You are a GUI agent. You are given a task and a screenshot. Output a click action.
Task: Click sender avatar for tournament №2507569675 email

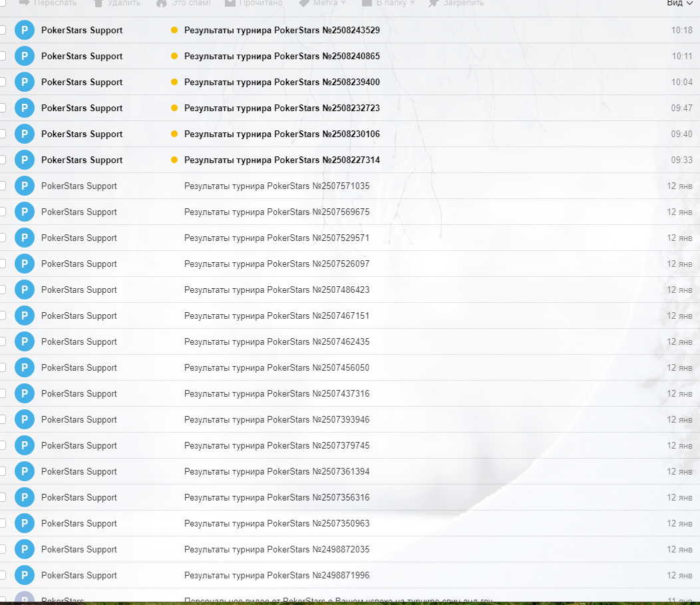coord(25,212)
